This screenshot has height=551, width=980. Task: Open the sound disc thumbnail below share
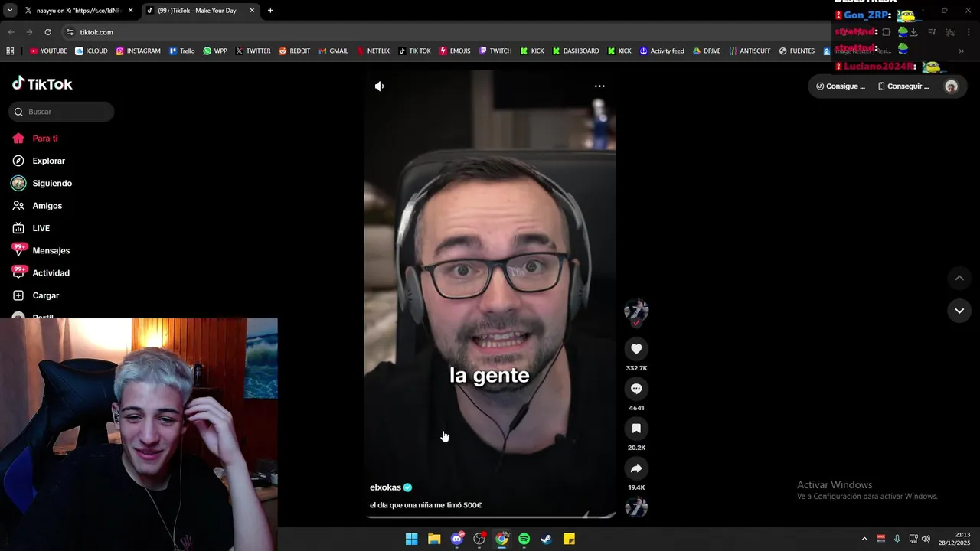pos(636,507)
